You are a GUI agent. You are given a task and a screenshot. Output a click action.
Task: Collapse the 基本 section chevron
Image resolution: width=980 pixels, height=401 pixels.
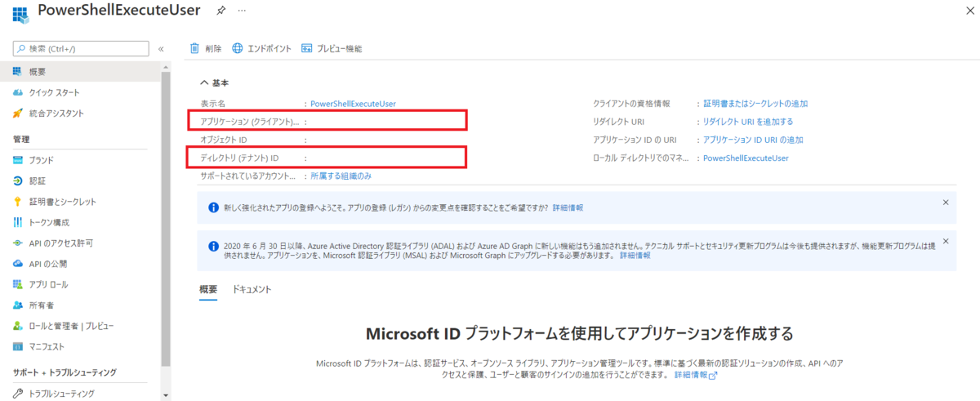tap(204, 83)
